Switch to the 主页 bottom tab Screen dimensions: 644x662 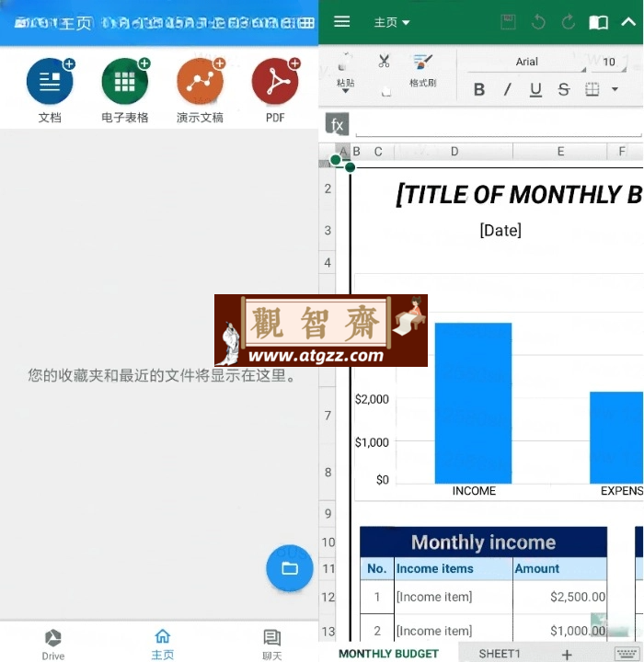pos(162,645)
